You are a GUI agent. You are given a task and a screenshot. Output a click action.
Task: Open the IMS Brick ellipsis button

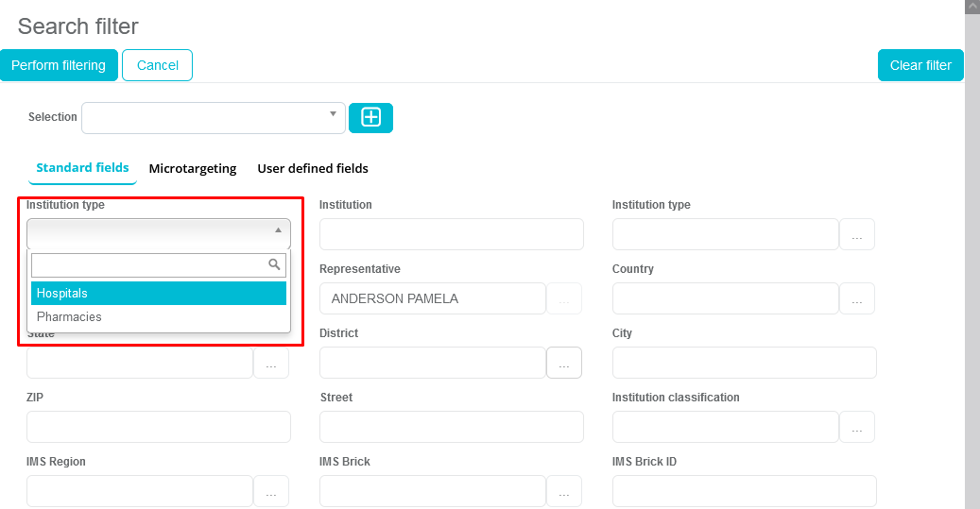(x=563, y=491)
